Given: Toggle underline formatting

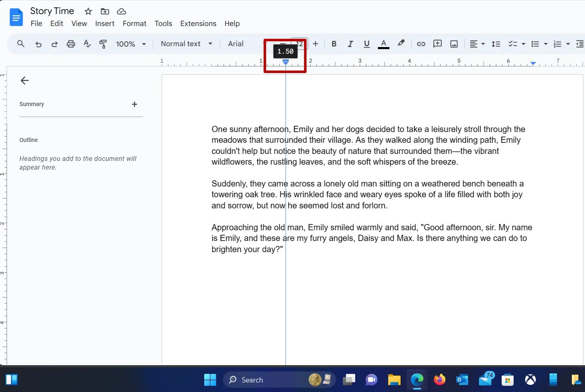Looking at the screenshot, I should (366, 44).
